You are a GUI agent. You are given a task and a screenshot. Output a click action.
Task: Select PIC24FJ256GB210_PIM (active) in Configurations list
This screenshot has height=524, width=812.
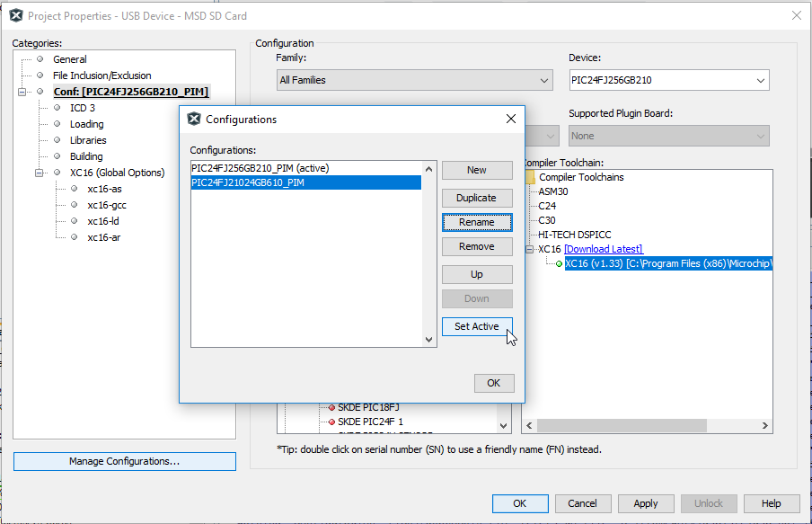306,168
